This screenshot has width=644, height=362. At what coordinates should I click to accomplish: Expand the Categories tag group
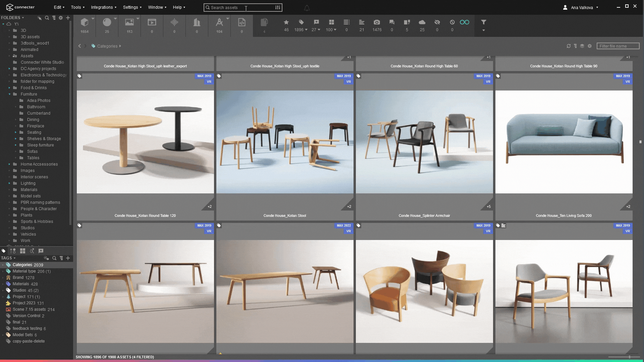click(x=3, y=265)
